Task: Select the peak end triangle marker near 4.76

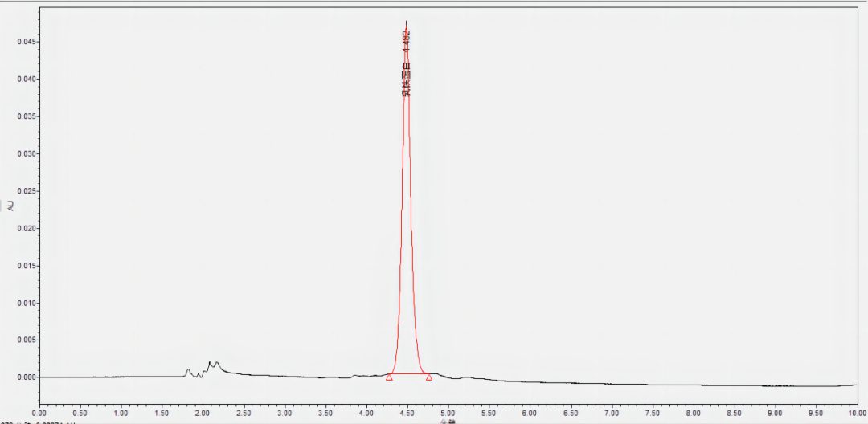Action: click(429, 377)
